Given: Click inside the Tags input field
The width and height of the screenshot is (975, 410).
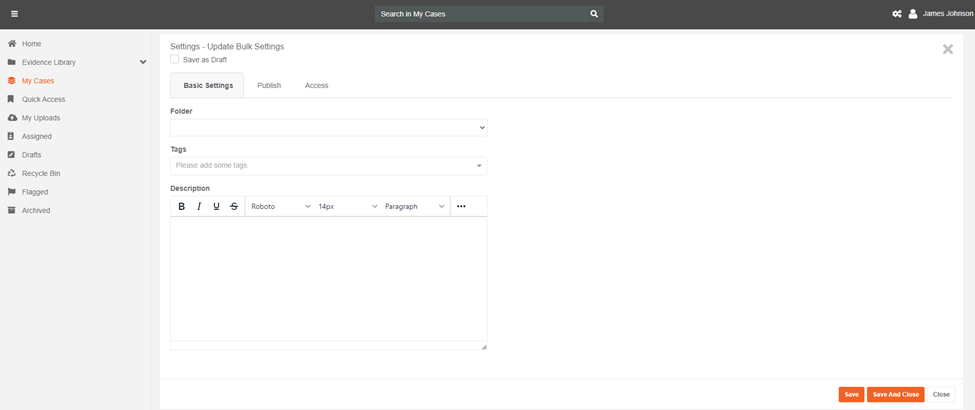Looking at the screenshot, I should pos(320,165).
